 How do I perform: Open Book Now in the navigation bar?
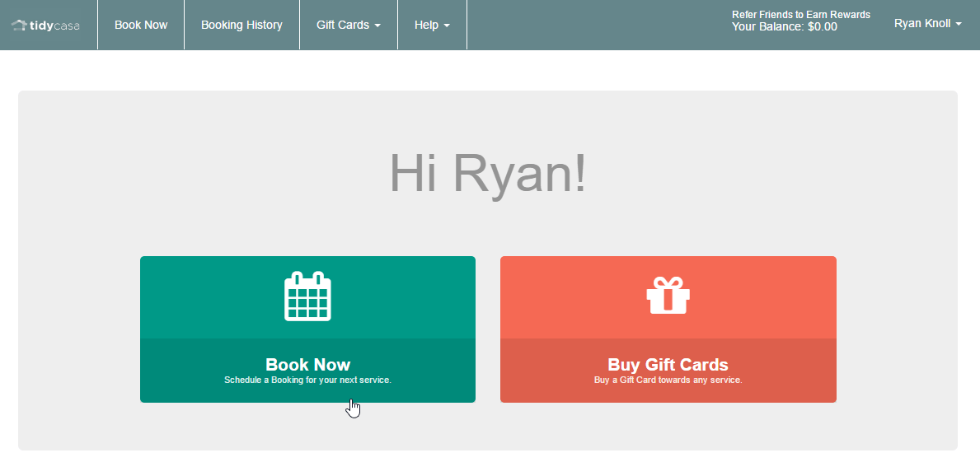(141, 25)
